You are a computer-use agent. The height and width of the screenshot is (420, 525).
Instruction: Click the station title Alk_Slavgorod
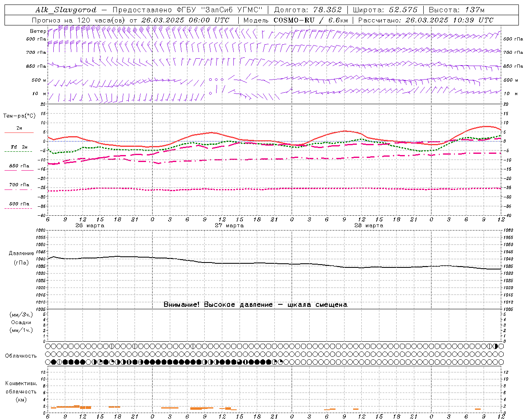[66, 10]
